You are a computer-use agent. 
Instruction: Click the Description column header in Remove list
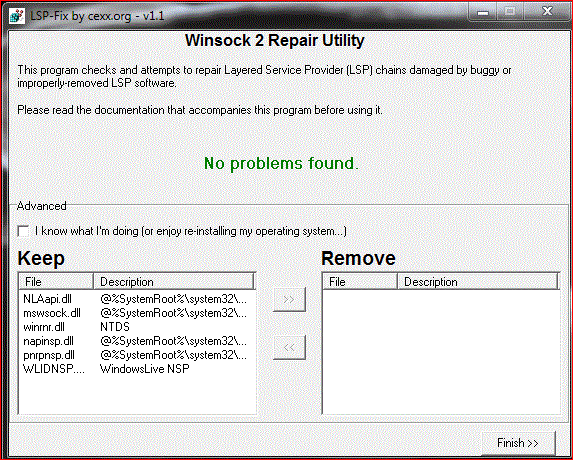click(x=478, y=282)
